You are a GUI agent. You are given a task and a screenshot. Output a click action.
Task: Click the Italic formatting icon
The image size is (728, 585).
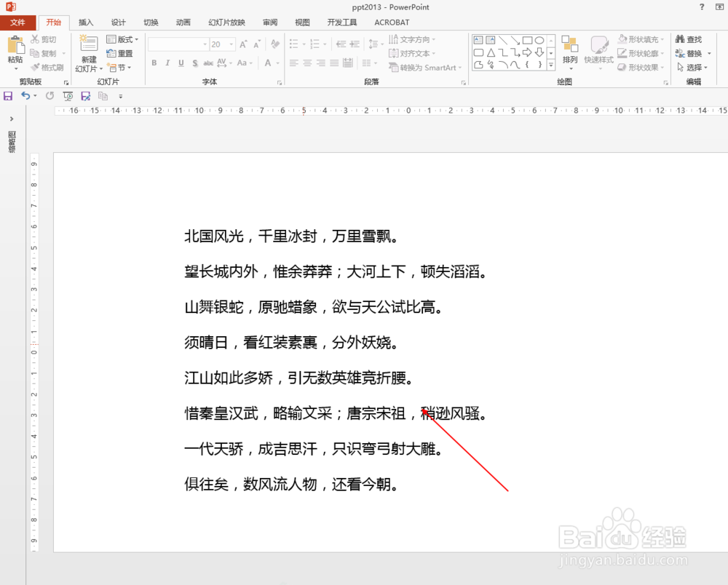[x=168, y=63]
